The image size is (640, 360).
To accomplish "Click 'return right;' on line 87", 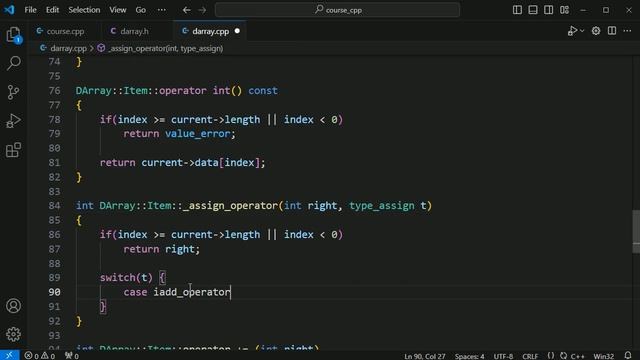I will tap(162, 249).
